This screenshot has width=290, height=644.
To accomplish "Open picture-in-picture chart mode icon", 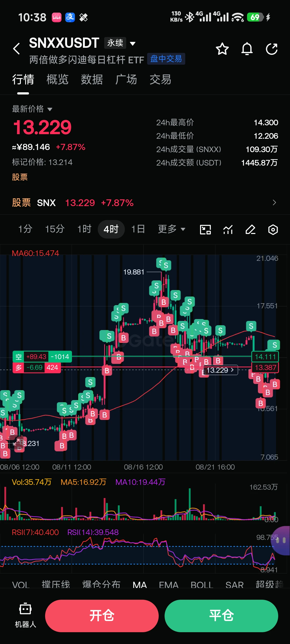I will pos(205,230).
